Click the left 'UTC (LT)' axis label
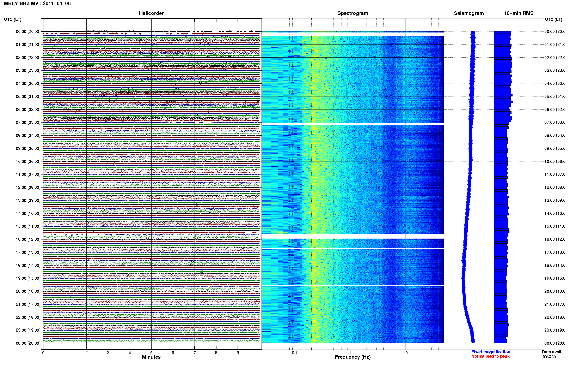The width and height of the screenshot is (588, 368). coord(13,19)
